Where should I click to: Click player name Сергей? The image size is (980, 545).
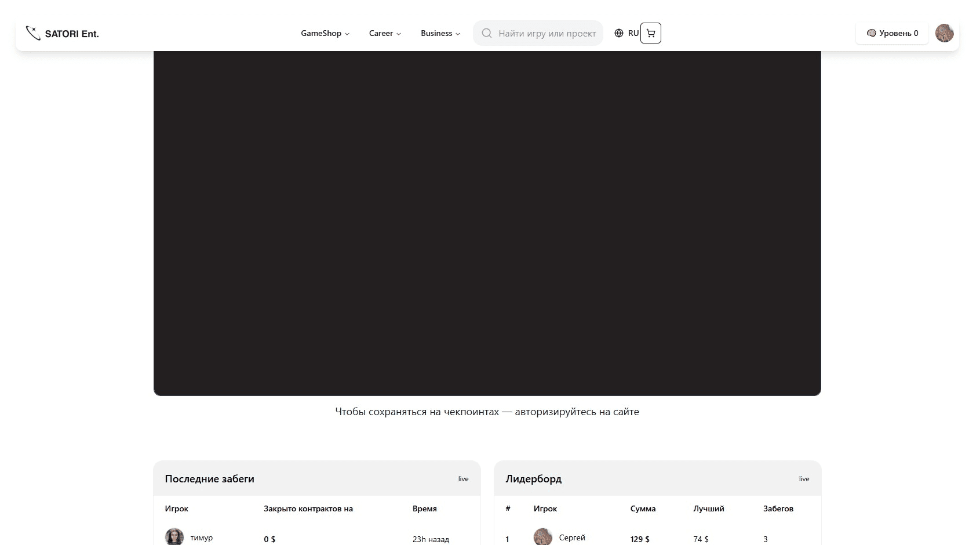click(572, 537)
